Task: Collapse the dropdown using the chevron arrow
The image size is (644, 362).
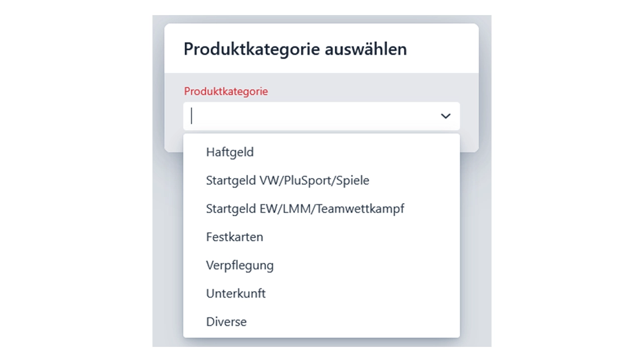Action: (445, 116)
